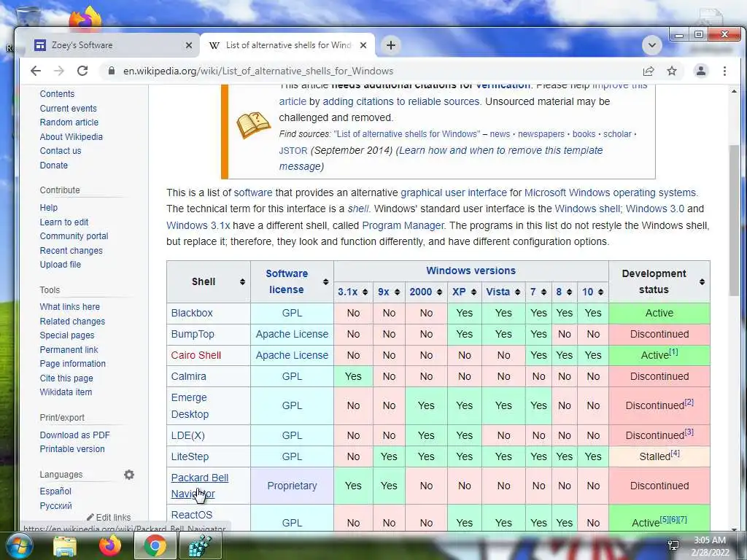Open the Chrome profile avatar
This screenshot has width=747, height=560.
[x=701, y=71]
